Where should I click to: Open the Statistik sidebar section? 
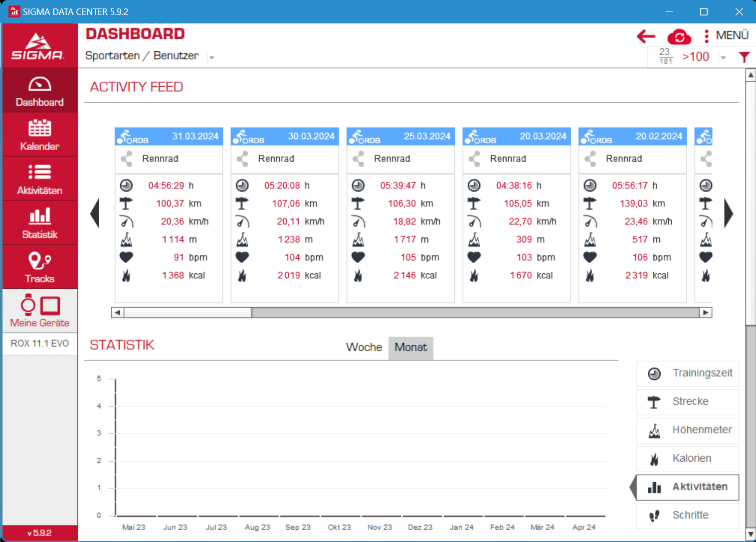(x=40, y=223)
